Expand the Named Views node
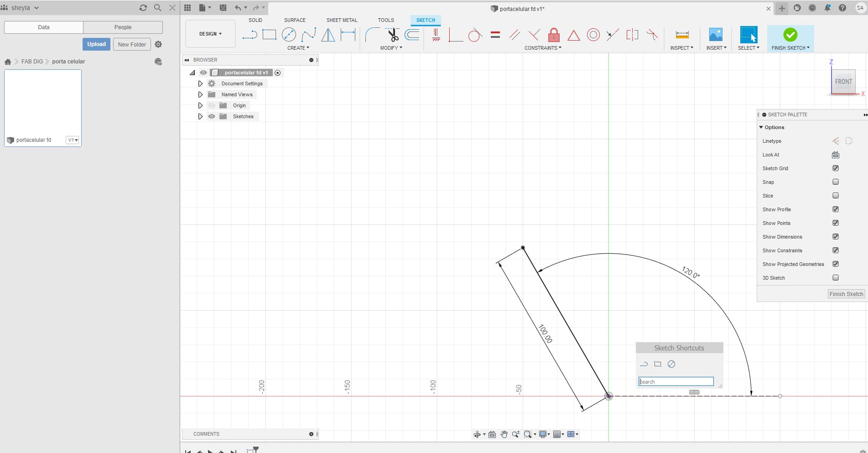Image resolution: width=868 pixels, height=453 pixels. [x=200, y=94]
